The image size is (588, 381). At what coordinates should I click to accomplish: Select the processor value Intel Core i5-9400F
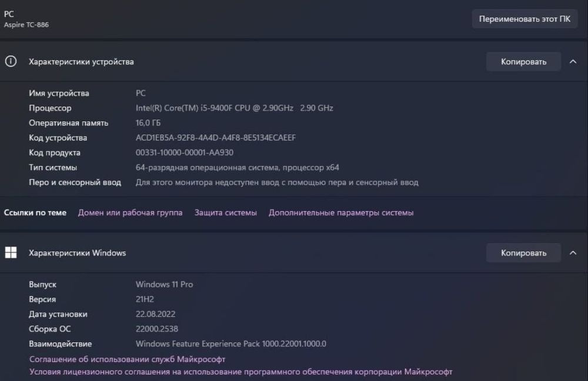(x=235, y=108)
